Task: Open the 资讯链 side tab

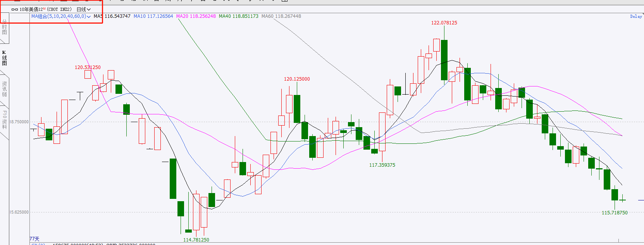Action: [4, 89]
